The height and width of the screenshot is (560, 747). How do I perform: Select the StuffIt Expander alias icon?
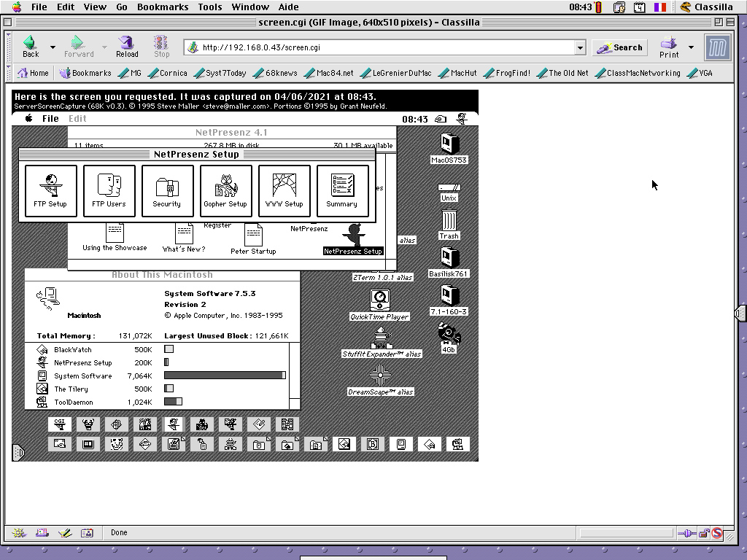381,338
